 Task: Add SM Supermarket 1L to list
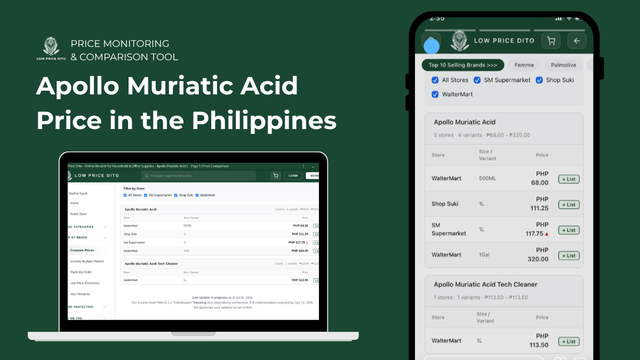click(x=569, y=230)
